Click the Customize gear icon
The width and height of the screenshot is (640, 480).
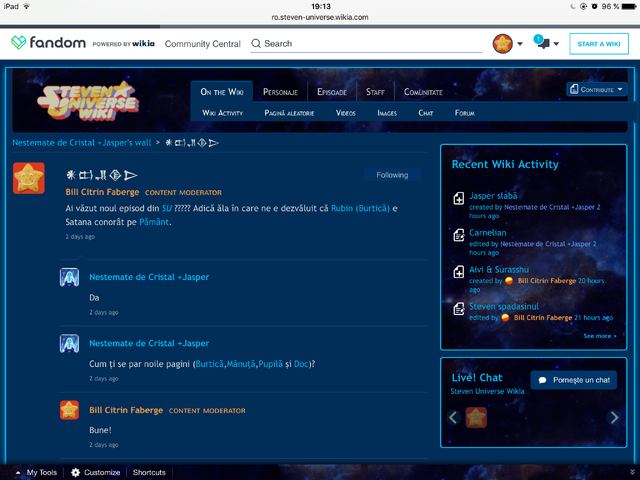coord(76,472)
